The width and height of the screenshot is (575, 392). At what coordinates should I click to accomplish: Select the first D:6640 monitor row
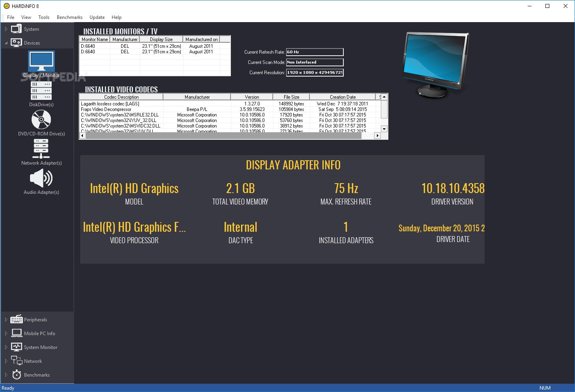(155, 46)
